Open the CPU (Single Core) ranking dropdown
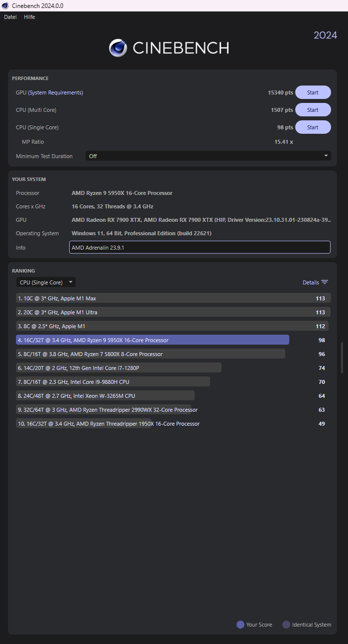The width and height of the screenshot is (348, 644). tap(46, 282)
